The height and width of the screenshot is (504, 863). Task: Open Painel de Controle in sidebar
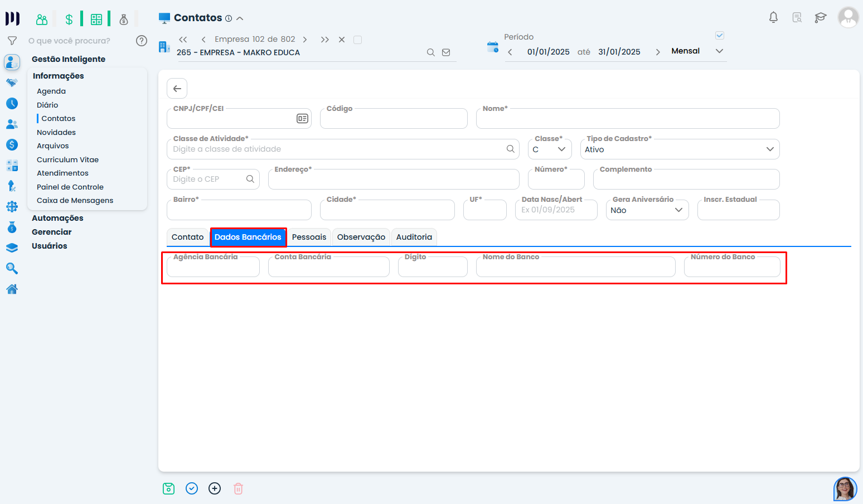click(70, 187)
